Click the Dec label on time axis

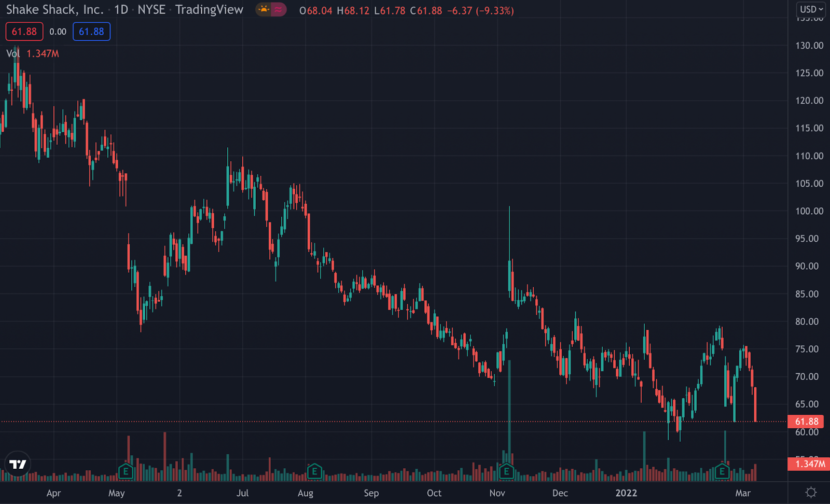[560, 493]
